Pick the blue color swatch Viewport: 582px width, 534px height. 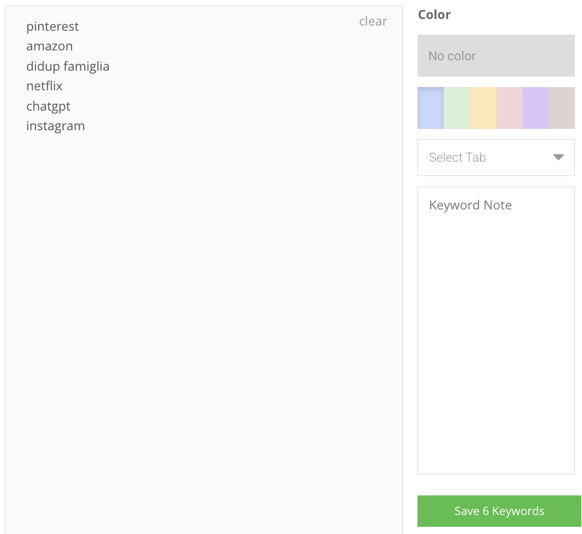point(431,108)
